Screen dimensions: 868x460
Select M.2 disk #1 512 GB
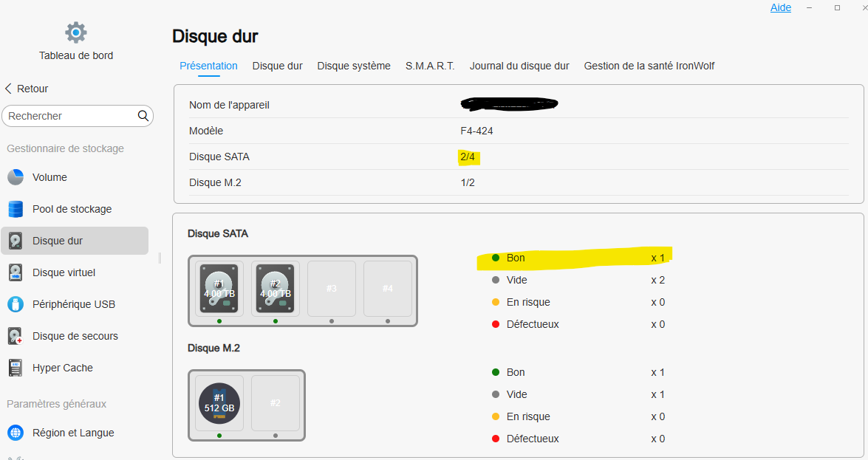pos(219,403)
